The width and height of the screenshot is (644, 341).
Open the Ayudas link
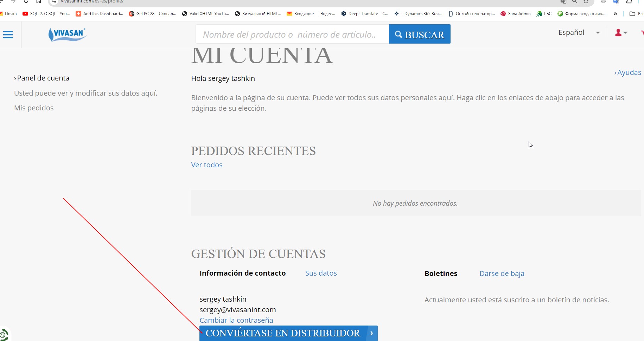tap(628, 72)
